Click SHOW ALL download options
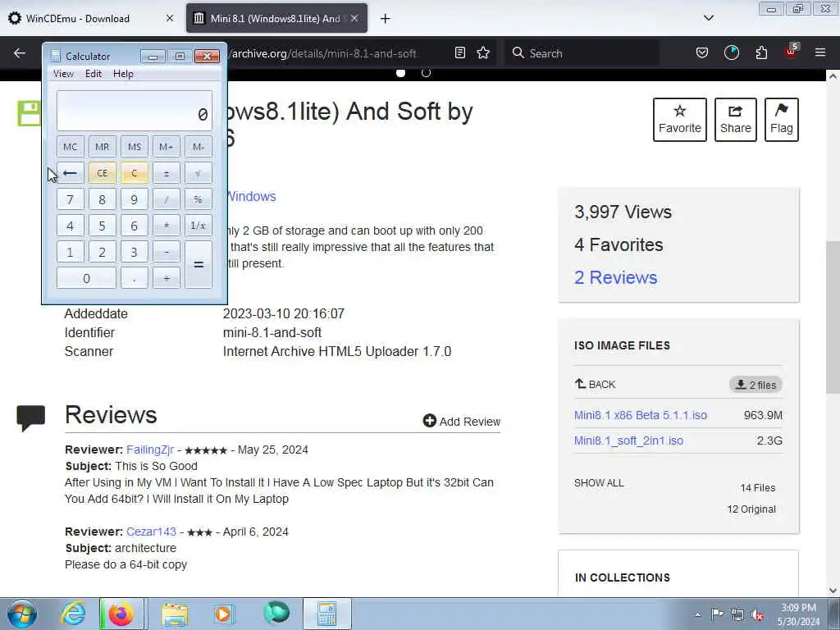 click(x=599, y=482)
